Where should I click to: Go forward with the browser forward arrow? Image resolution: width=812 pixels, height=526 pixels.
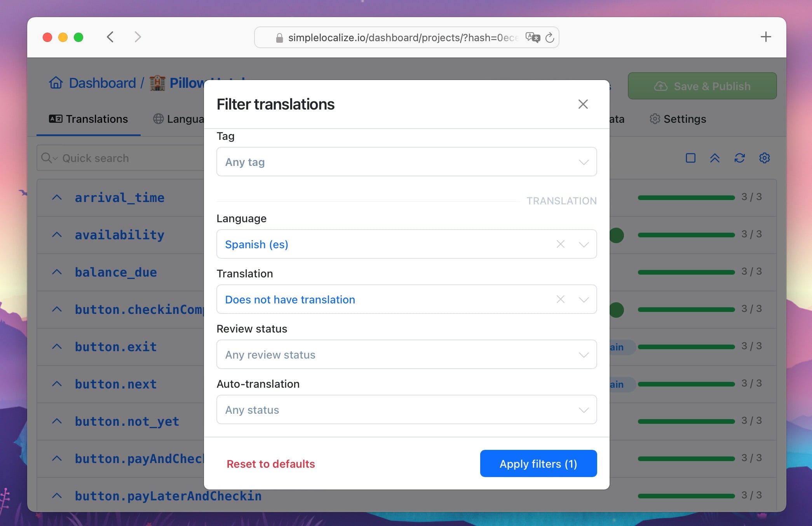[x=138, y=37]
